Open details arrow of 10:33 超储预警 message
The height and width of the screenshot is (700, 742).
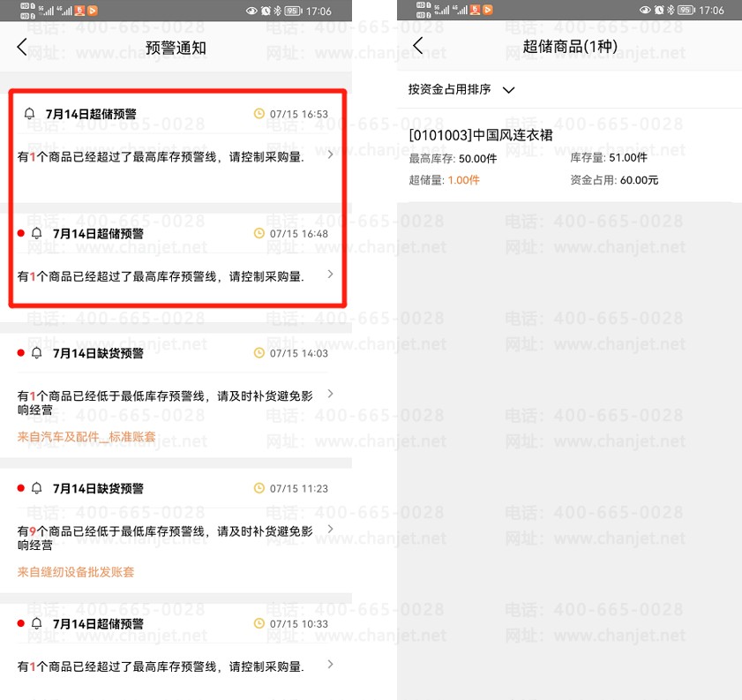pyautogui.click(x=330, y=665)
